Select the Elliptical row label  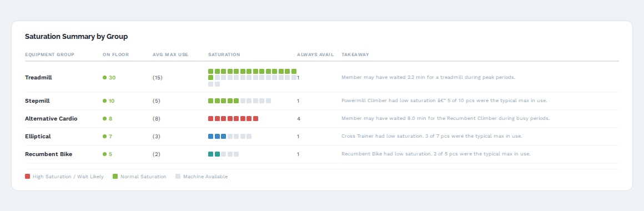(38, 136)
